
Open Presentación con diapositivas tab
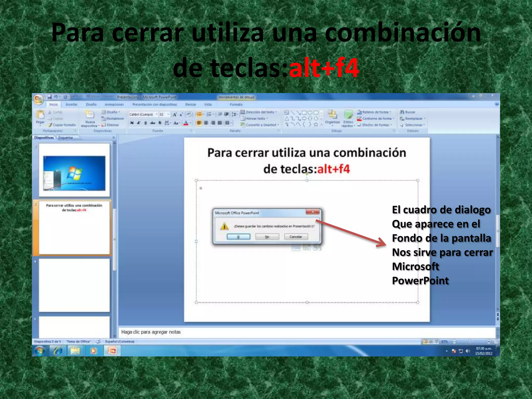[155, 104]
